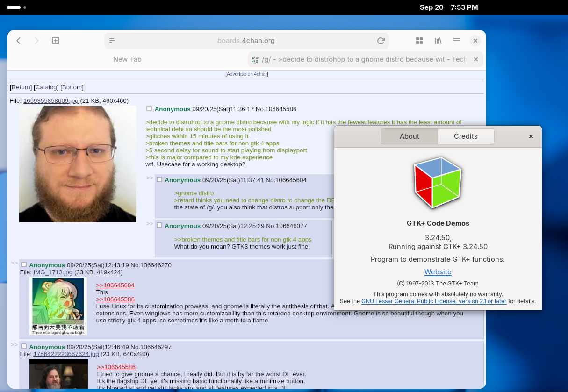Click post number No.106645586
Image resolution: width=568 pixels, height=392 pixels.
(x=276, y=109)
